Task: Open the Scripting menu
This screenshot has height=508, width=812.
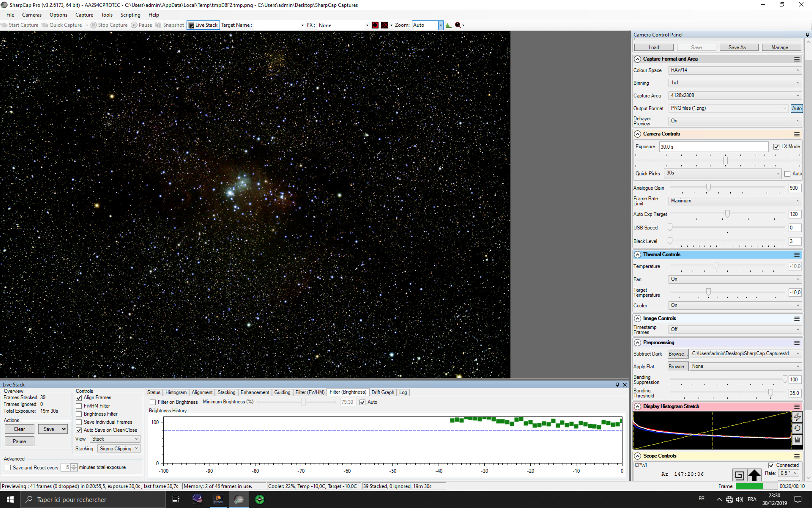Action: (130, 15)
